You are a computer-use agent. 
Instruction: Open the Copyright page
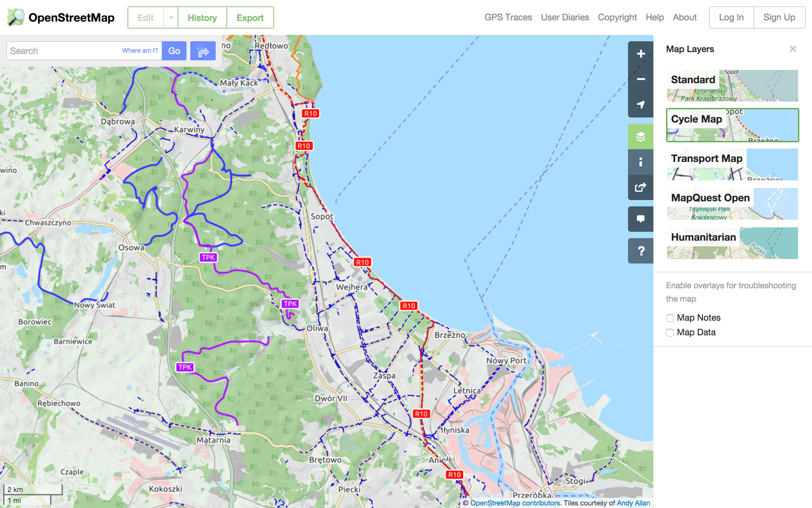click(617, 17)
